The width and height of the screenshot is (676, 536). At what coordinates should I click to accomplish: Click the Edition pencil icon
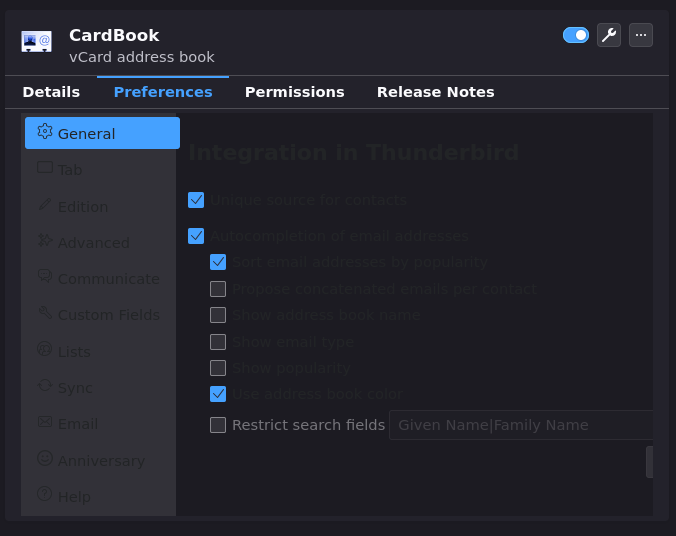click(44, 205)
